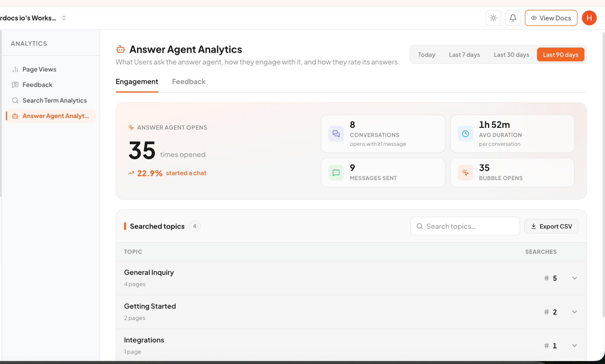Click the 8 Conversations stat value
Screen dimensions: 605x364
352,125
